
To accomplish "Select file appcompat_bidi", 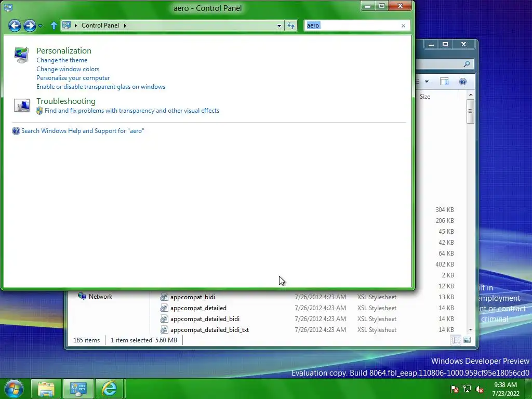I will pyautogui.click(x=193, y=297).
